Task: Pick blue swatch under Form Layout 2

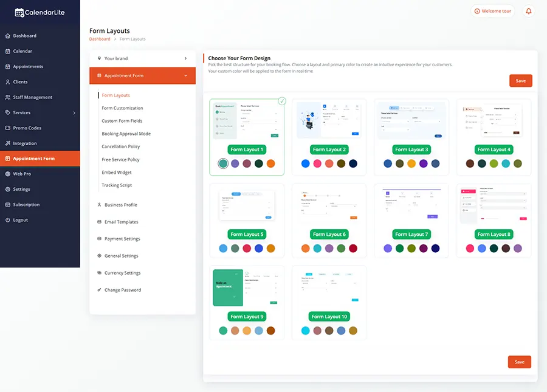Action: click(x=305, y=163)
